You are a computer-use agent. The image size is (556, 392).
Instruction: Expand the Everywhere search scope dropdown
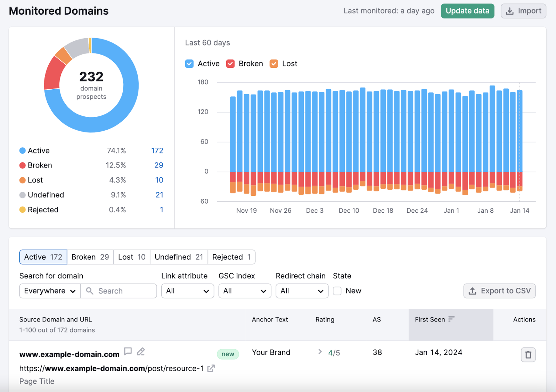[x=49, y=291]
